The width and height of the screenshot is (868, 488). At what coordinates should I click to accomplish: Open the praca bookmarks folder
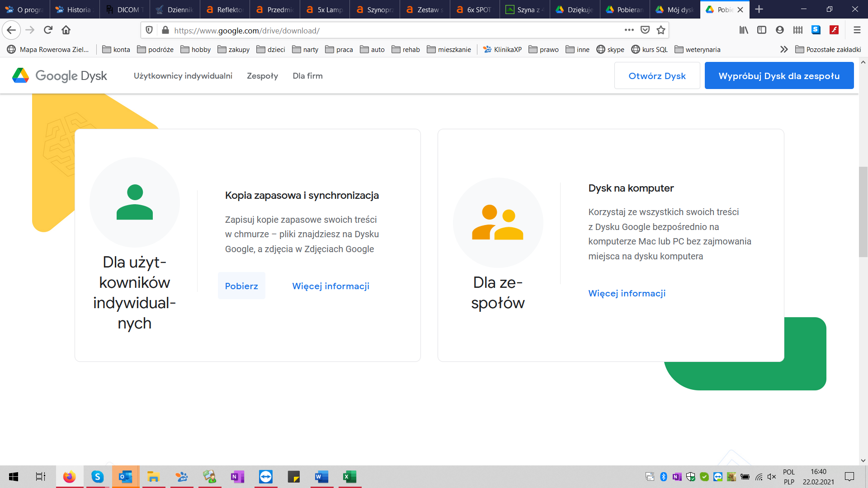click(x=339, y=49)
